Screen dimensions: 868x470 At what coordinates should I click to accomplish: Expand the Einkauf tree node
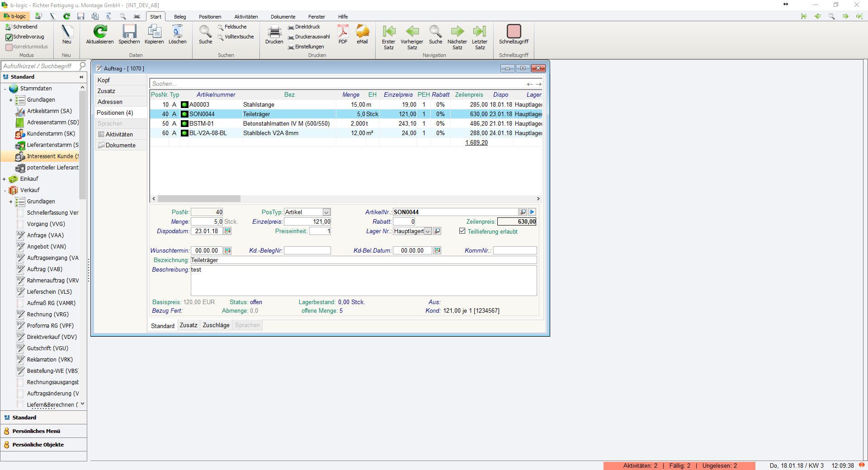click(x=4, y=179)
